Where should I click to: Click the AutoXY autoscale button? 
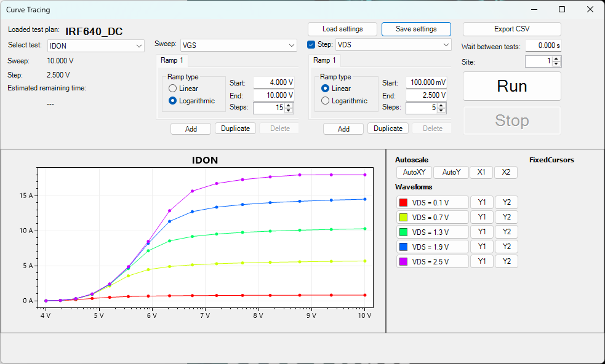tap(414, 172)
